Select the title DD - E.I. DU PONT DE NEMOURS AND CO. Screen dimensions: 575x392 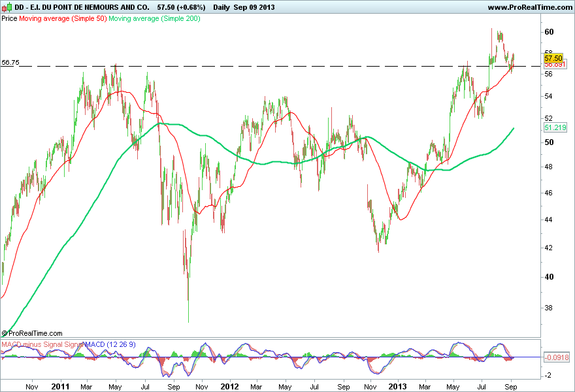pos(82,7)
